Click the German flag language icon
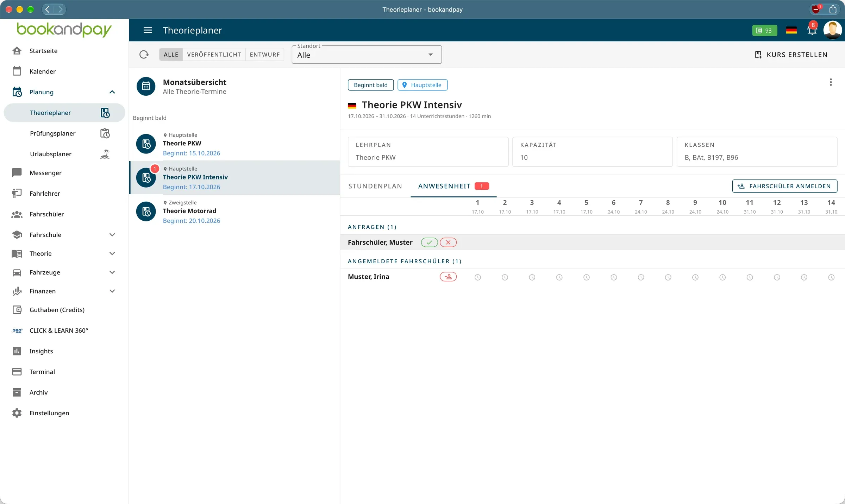The image size is (845, 504). coord(791,30)
